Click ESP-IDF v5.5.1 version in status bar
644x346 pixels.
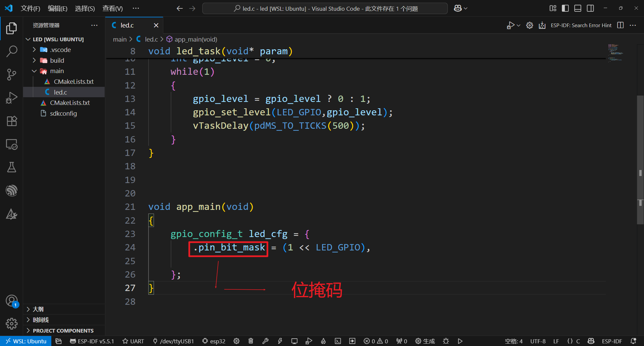coord(92,341)
